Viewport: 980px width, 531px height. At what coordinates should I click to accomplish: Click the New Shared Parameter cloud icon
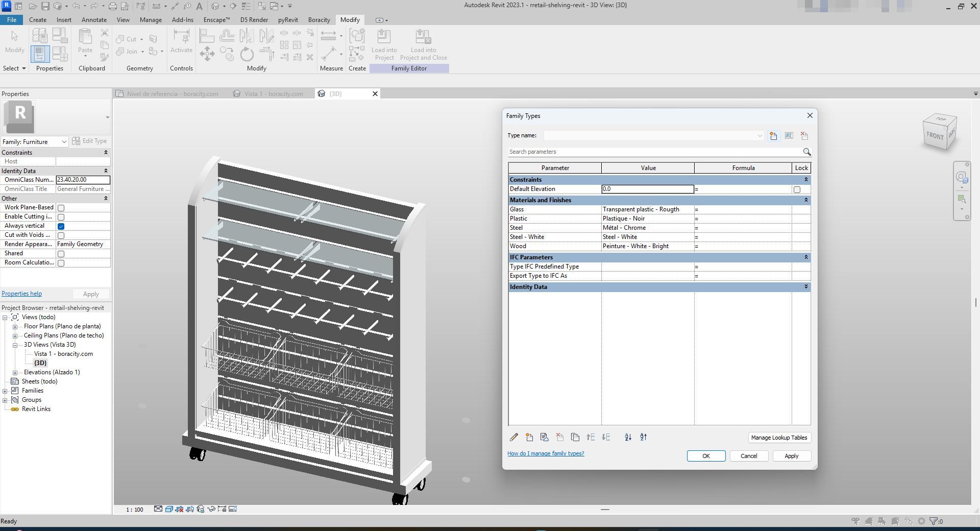coord(545,437)
